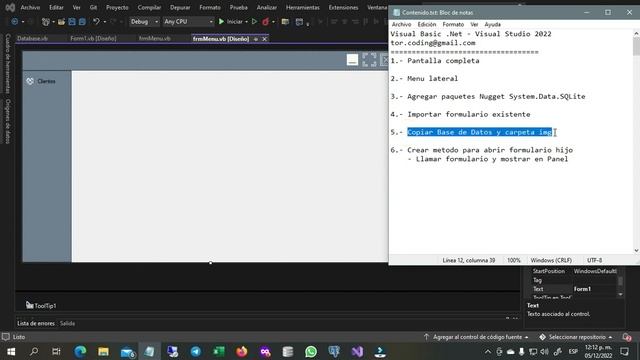Open the Any CPU platform dropdown
Screen dimensions: 640x360
point(188,21)
